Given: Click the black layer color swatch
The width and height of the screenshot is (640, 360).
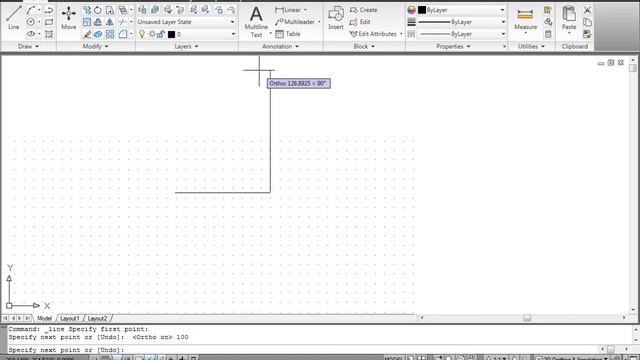Looking at the screenshot, I should pos(171,34).
